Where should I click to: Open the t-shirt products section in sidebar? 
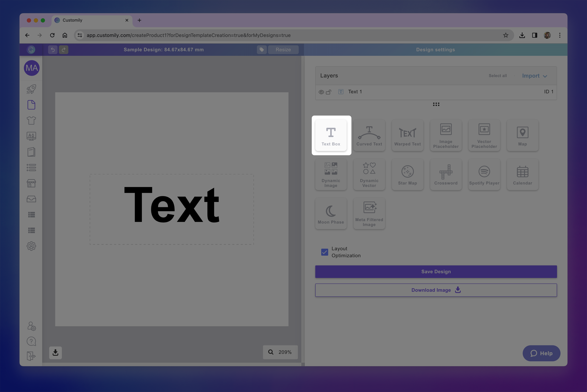click(31, 120)
